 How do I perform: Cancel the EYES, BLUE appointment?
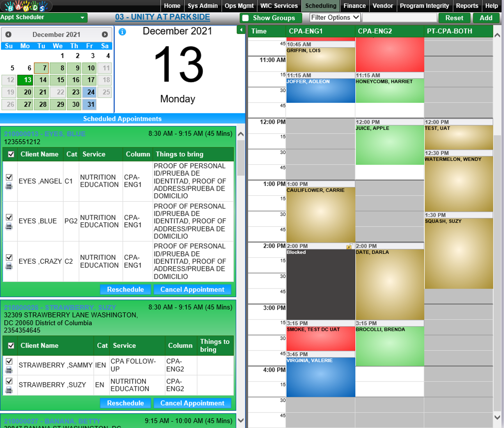(x=192, y=289)
